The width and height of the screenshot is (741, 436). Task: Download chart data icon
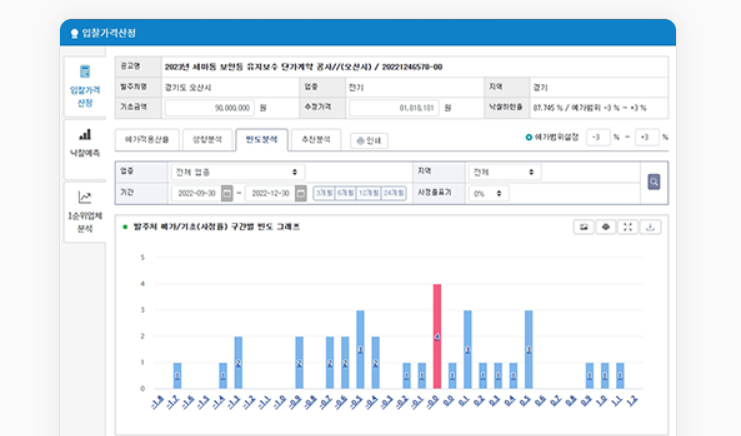pyautogui.click(x=650, y=227)
